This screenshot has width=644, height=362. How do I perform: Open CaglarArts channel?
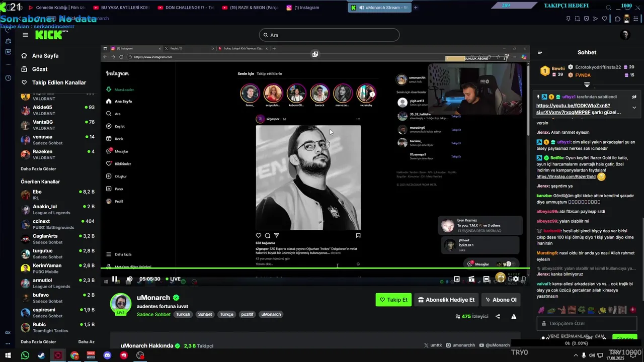pos(57,239)
